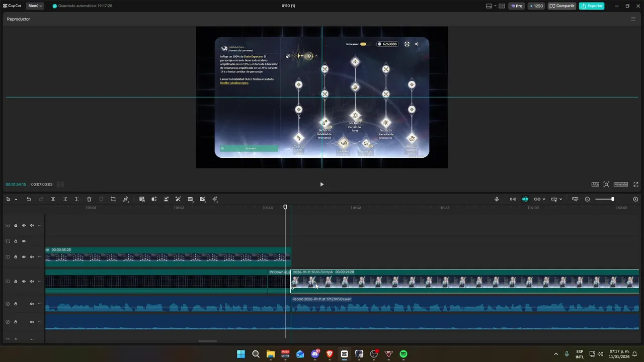Zoom out the timeline
The image size is (644, 362).
(587, 199)
